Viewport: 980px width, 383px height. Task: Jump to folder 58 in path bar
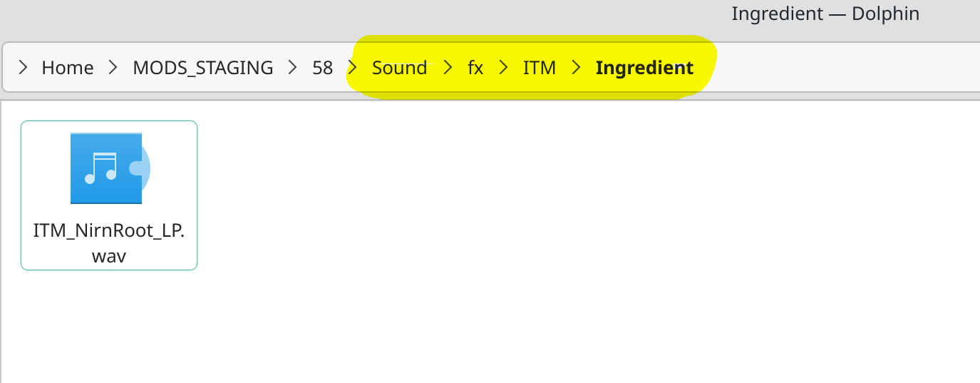(323, 68)
